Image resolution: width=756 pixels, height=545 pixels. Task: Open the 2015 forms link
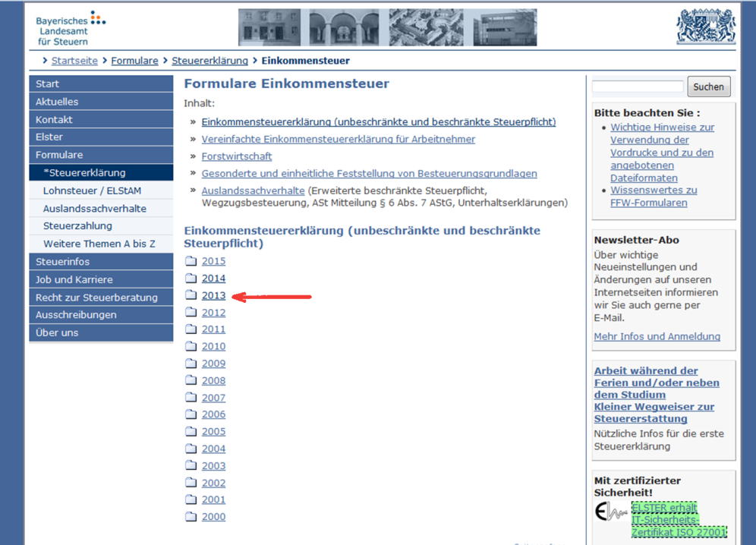pos(213,261)
